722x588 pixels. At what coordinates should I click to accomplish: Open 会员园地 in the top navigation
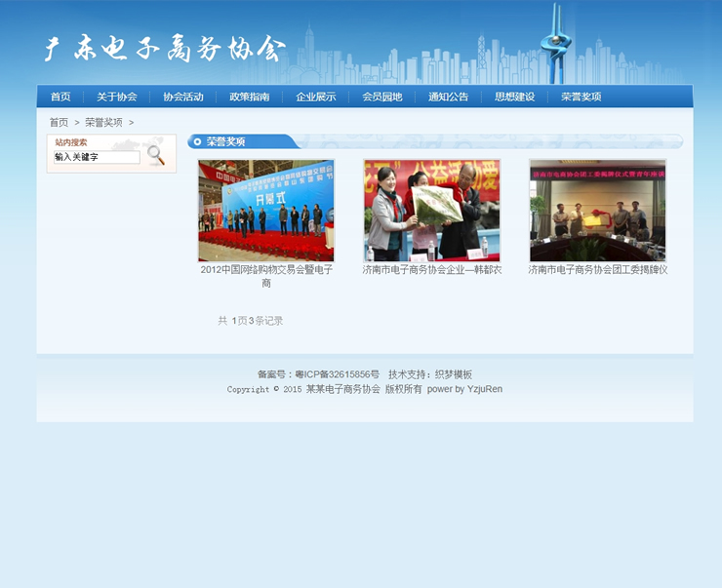[381, 97]
